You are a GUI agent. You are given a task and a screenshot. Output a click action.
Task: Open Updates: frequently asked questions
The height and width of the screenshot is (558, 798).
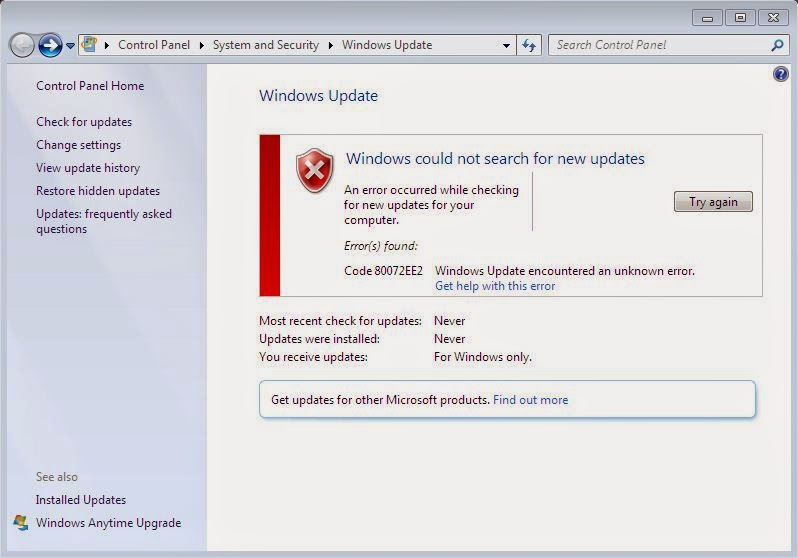[x=104, y=221]
